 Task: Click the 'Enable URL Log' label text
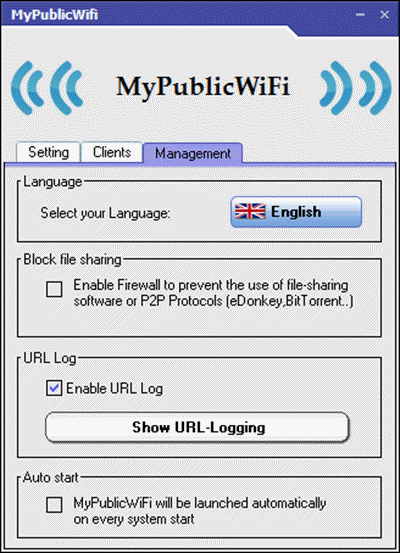click(114, 389)
